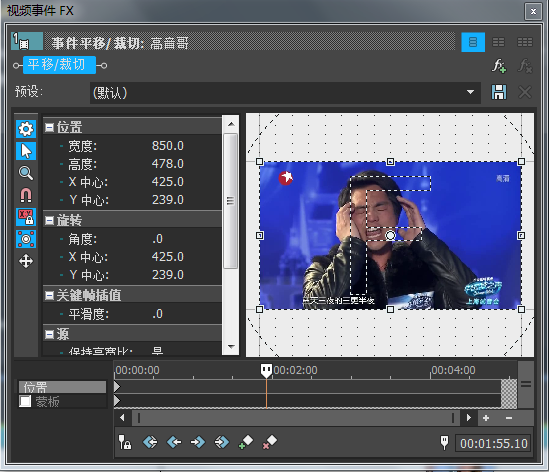Edit the 平滑度 smoothness value
The image size is (549, 472).
point(157,314)
